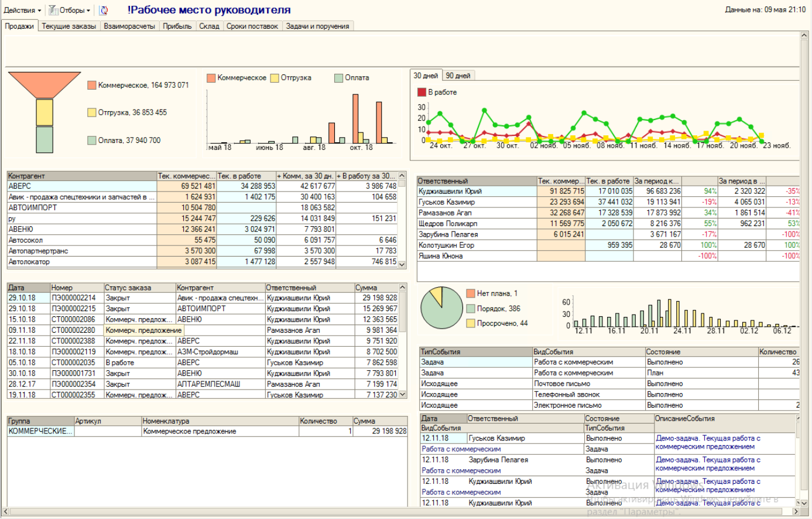The height and width of the screenshot is (519, 812).
Task: Go to the Прибыль tab
Action: [x=177, y=26]
